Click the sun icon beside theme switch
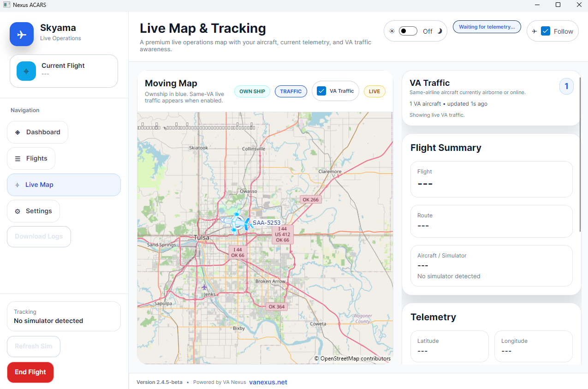 (392, 31)
